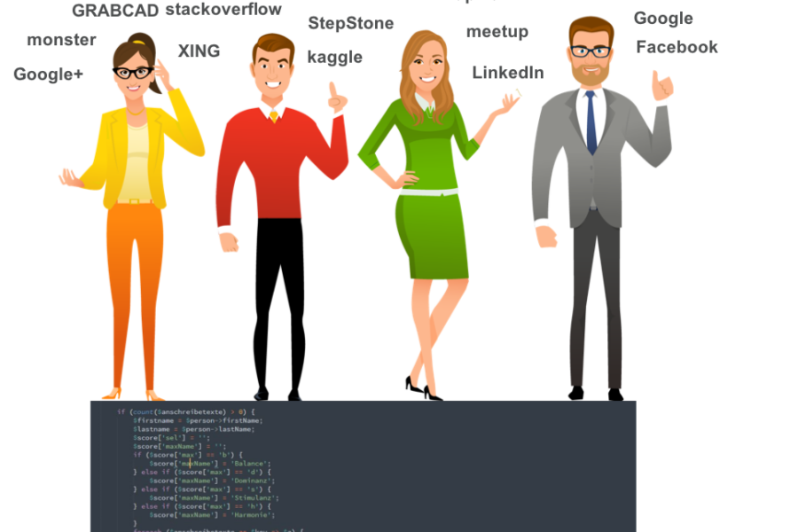Click the 'Balance' string in the code

249,464
